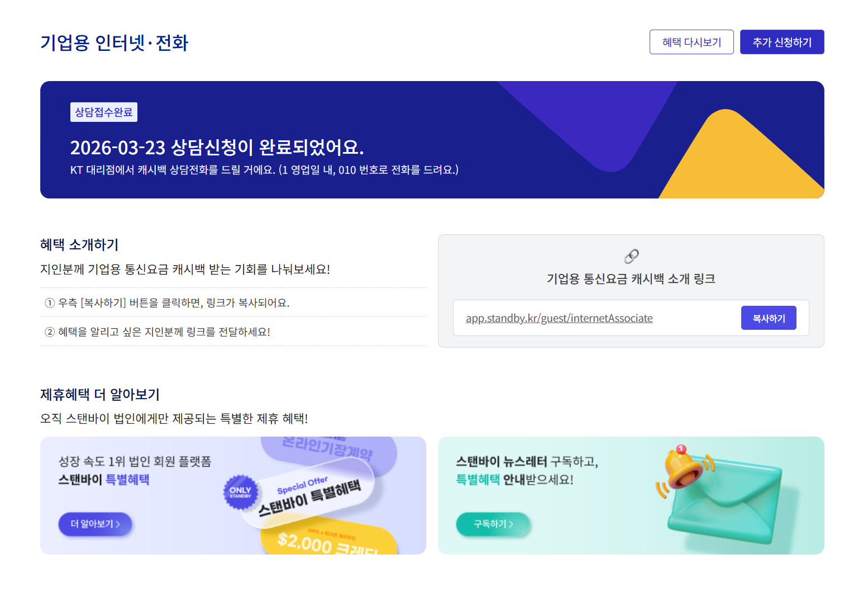Click the red notification badge on the bell

pyautogui.click(x=681, y=447)
